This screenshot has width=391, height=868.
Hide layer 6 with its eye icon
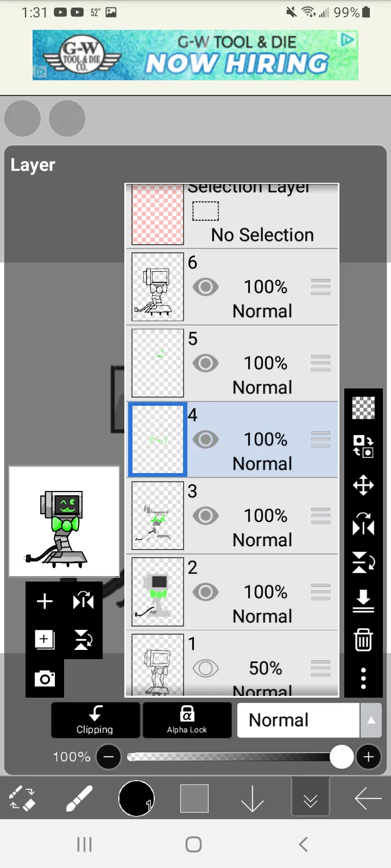click(205, 287)
